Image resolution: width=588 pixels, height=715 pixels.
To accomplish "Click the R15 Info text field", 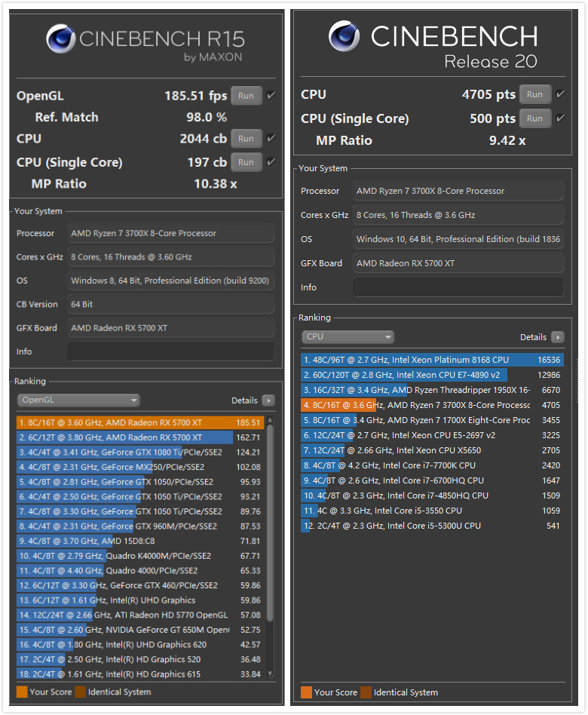I will point(170,351).
